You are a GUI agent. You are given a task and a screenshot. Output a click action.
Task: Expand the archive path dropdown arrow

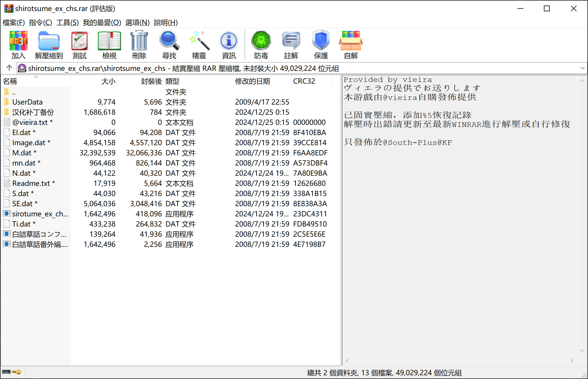pyautogui.click(x=582, y=68)
